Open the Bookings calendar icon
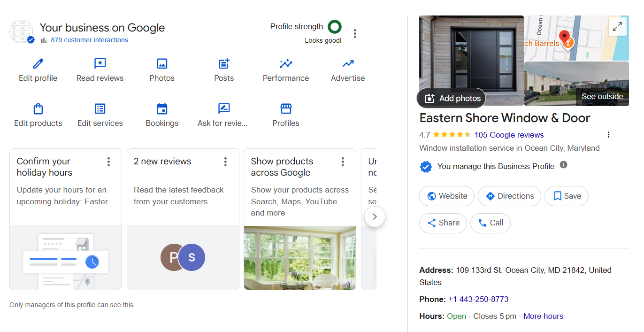Image resolution: width=644 pixels, height=332 pixels. (162, 108)
